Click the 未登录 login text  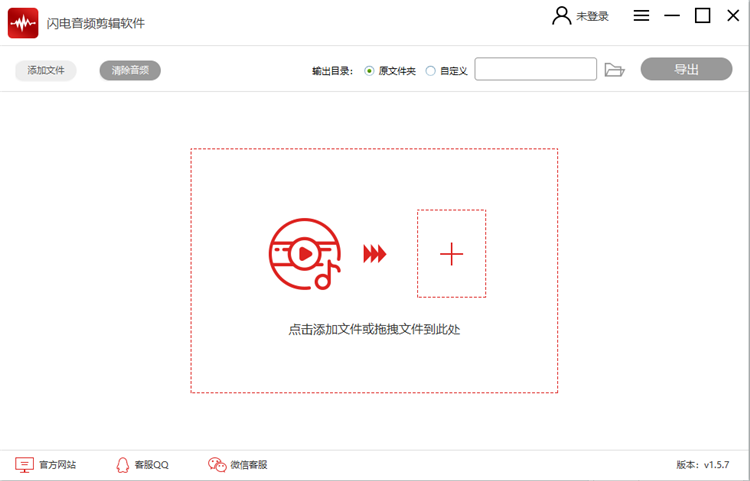click(x=592, y=16)
